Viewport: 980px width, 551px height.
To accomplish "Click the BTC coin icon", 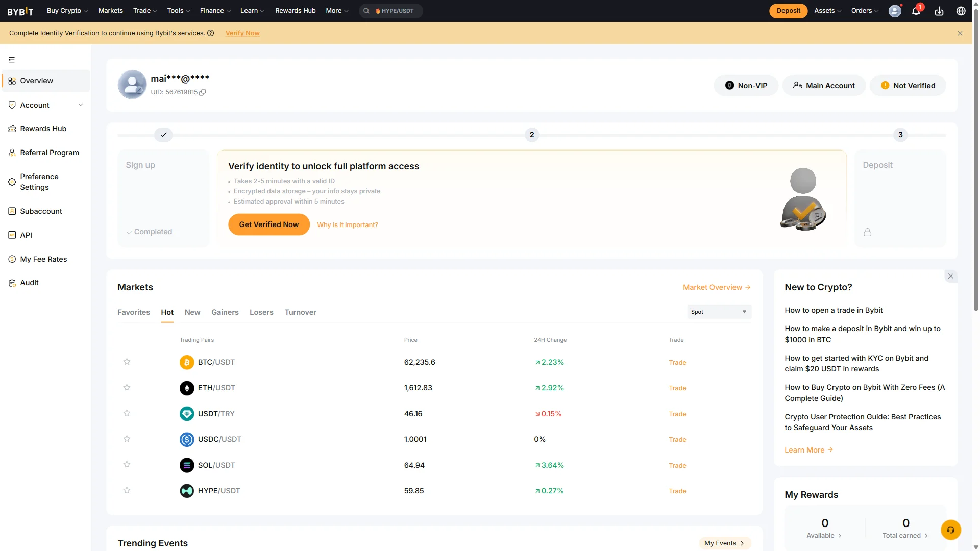I will coord(187,362).
